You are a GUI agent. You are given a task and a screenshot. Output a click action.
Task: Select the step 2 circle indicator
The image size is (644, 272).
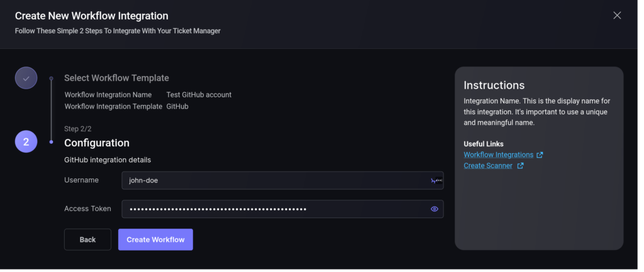click(x=26, y=141)
